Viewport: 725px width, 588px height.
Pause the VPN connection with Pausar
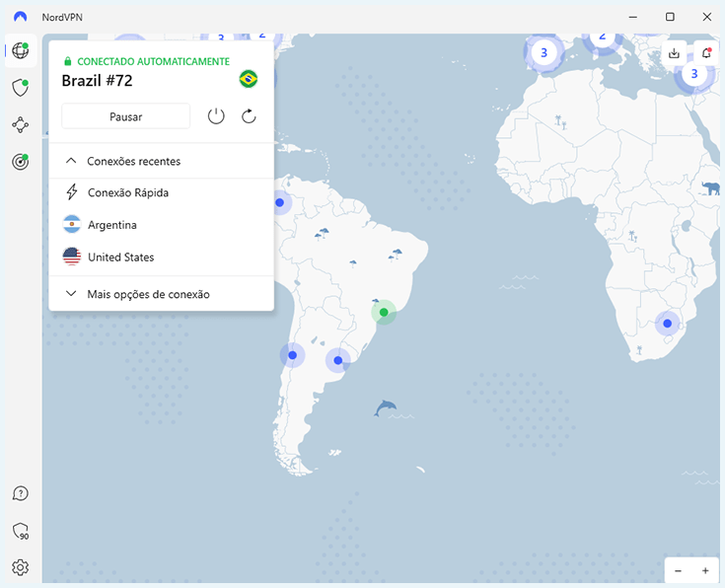(126, 116)
